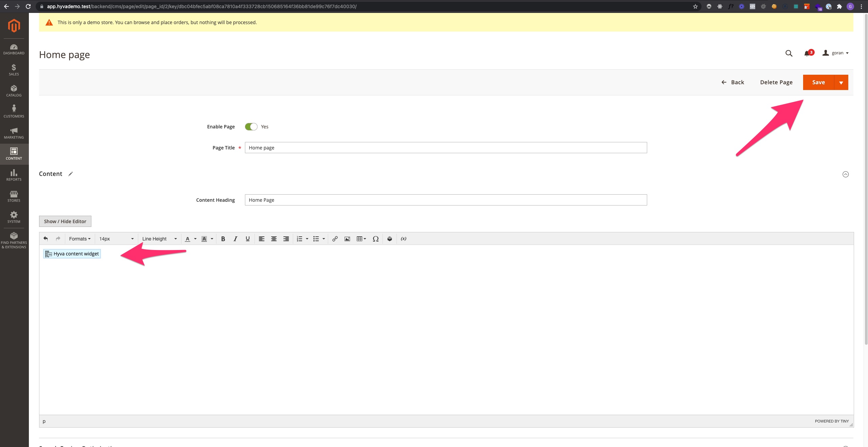Open the Sales sidebar menu
Viewport: 868px width, 447px height.
point(14,70)
